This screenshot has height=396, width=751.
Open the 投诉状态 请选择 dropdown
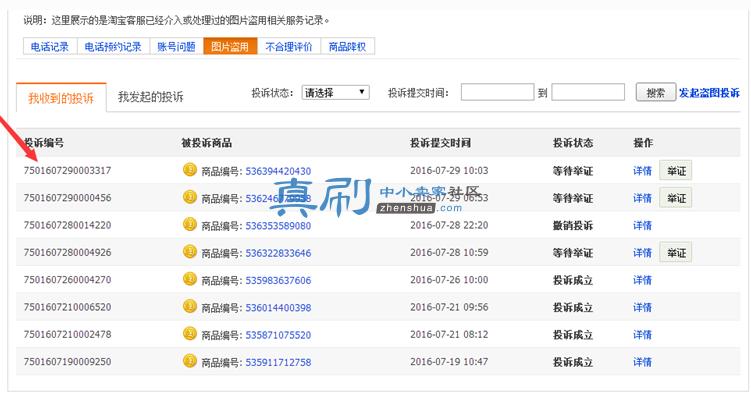pyautogui.click(x=335, y=92)
